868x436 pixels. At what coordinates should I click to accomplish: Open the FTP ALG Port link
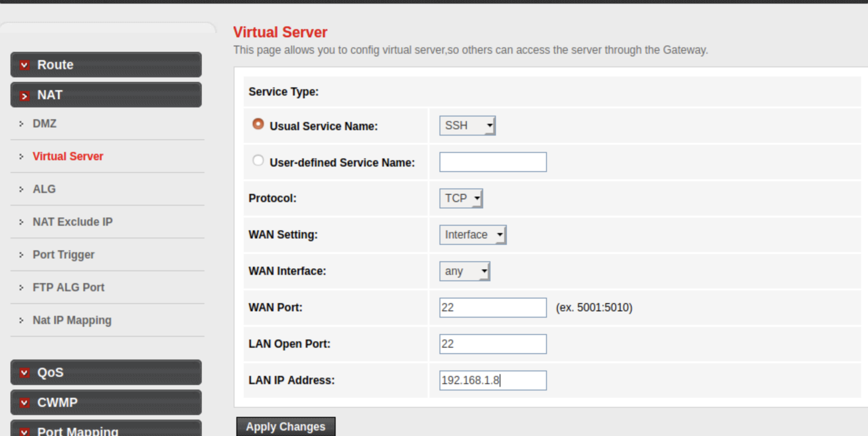(68, 288)
